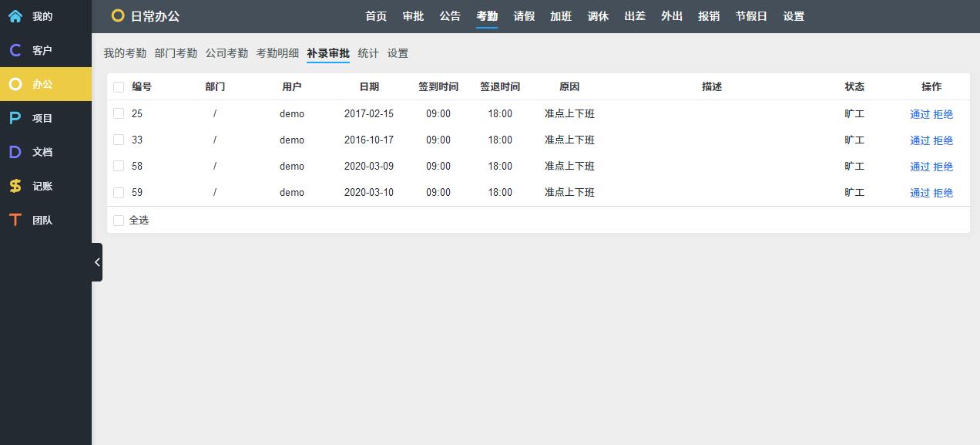Open the 文档 D icon in sidebar
980x445 pixels.
[15, 152]
